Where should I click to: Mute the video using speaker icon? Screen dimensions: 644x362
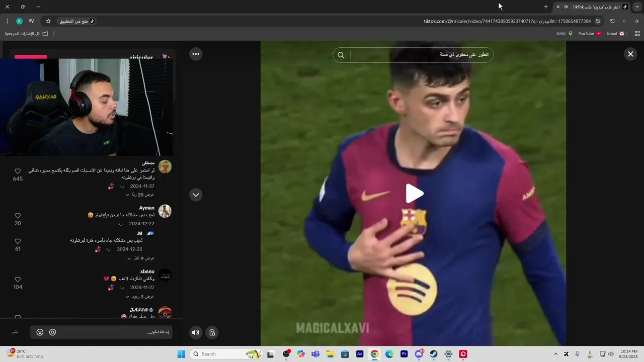click(x=196, y=332)
